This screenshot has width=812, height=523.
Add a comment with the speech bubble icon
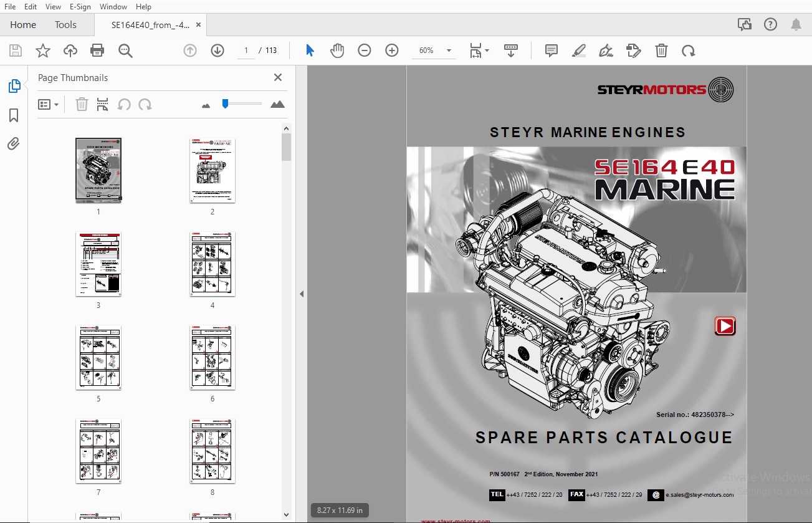pyautogui.click(x=551, y=50)
